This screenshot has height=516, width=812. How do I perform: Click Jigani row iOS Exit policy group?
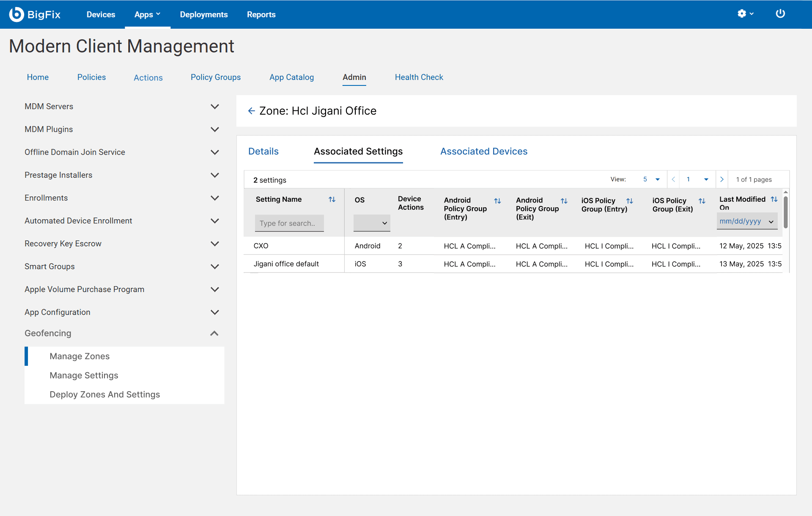click(x=676, y=264)
